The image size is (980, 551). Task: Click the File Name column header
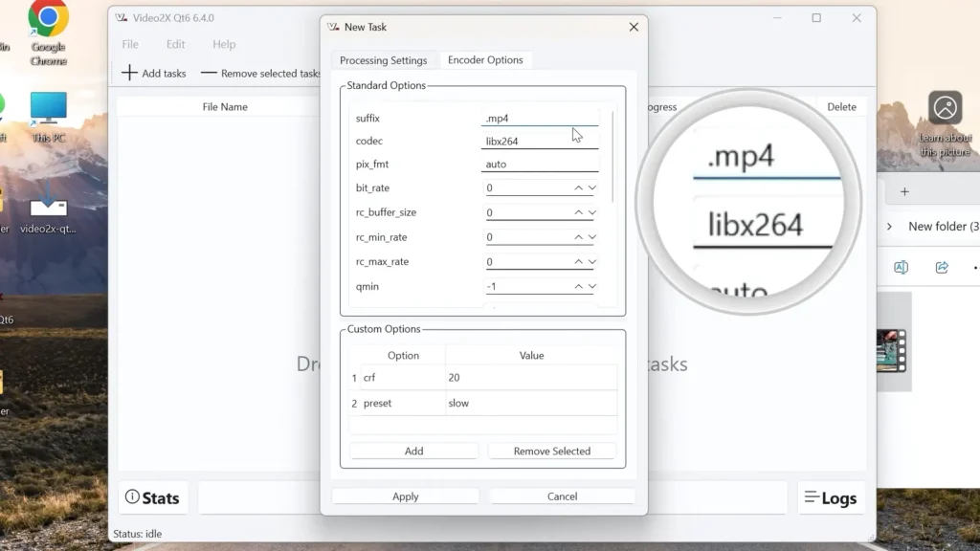(225, 107)
